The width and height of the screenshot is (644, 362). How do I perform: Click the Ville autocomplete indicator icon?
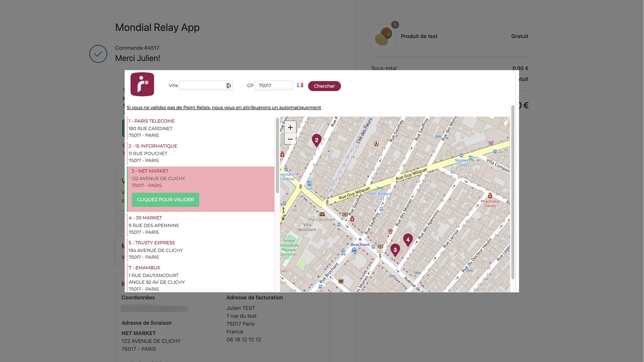pyautogui.click(x=229, y=85)
